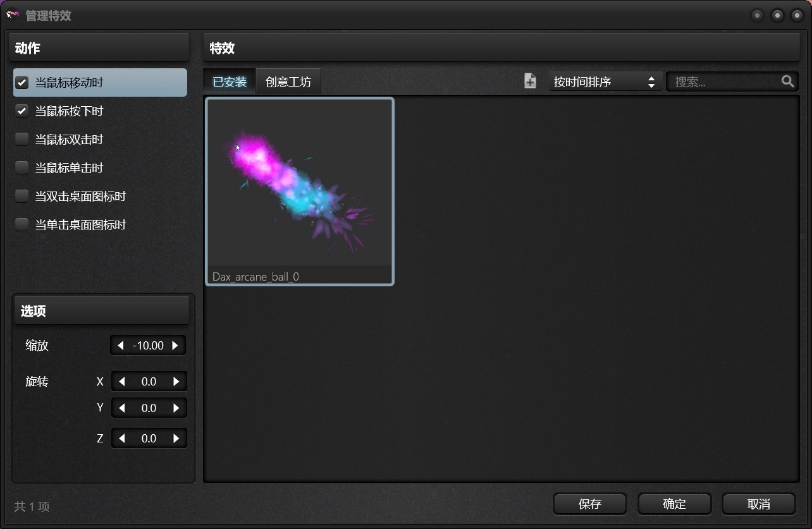Click the 确定 button to confirm

pyautogui.click(x=674, y=504)
